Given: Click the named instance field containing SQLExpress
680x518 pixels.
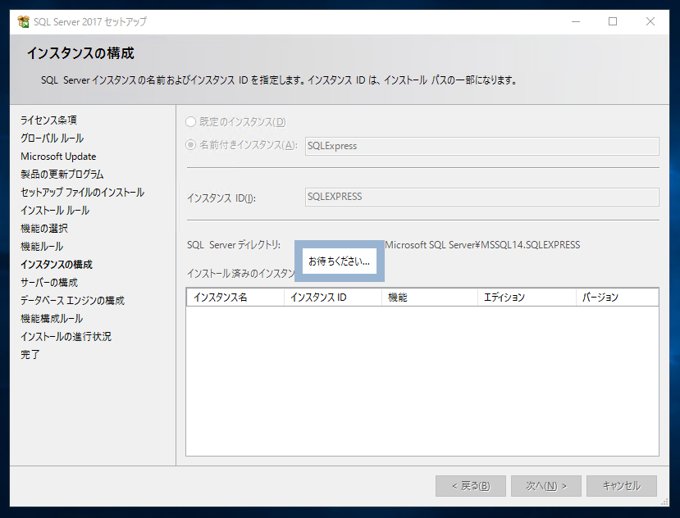Looking at the screenshot, I should [x=482, y=146].
